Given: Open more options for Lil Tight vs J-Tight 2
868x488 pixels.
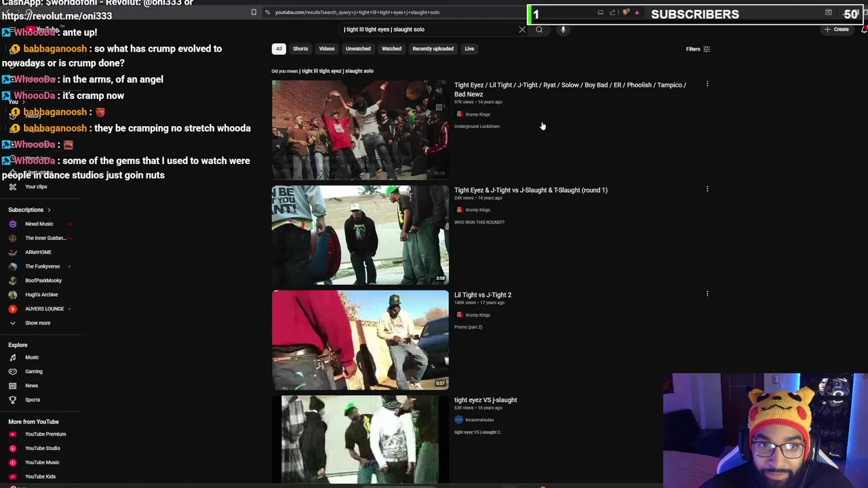Looking at the screenshot, I should tap(707, 294).
